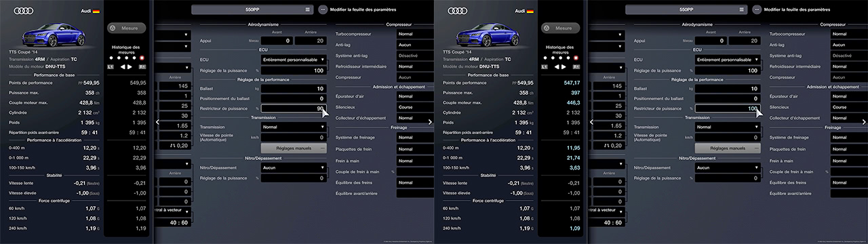Click the three-dots options icon beside 'Modifier la feuille' on right screen

click(757, 10)
